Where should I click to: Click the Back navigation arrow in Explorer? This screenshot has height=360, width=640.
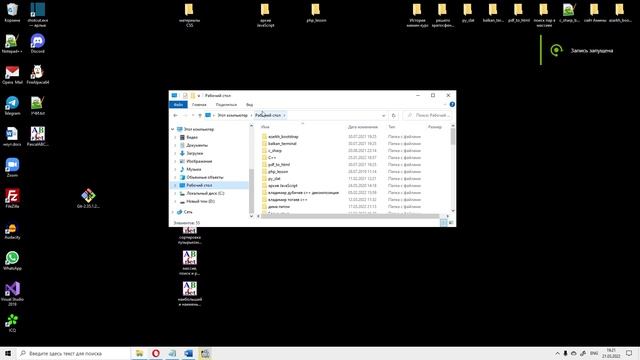coord(176,116)
